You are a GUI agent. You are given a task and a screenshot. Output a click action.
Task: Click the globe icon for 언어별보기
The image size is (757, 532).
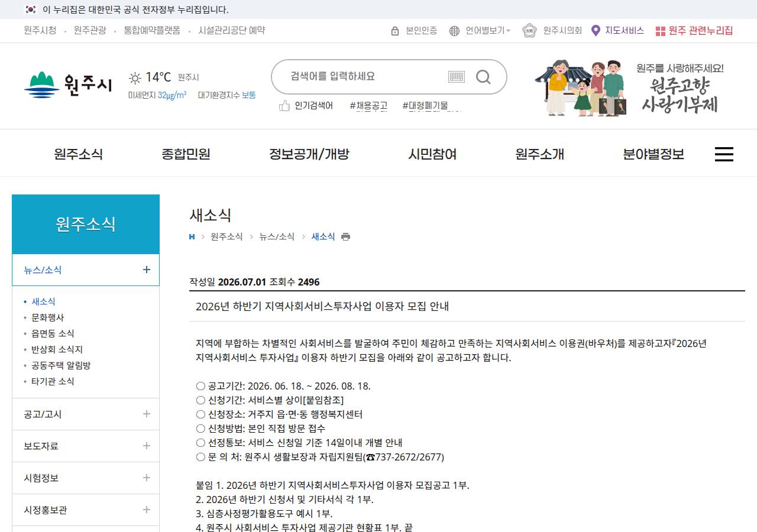[454, 31]
